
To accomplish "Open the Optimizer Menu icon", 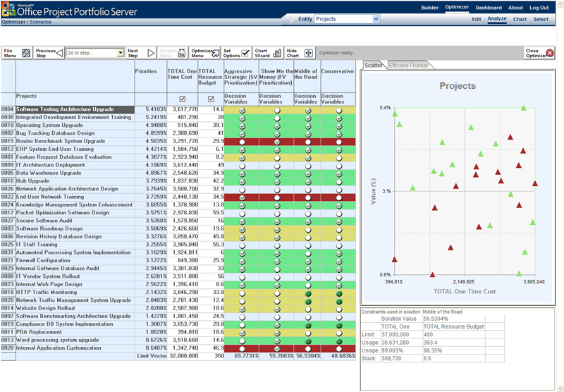I will click(216, 53).
